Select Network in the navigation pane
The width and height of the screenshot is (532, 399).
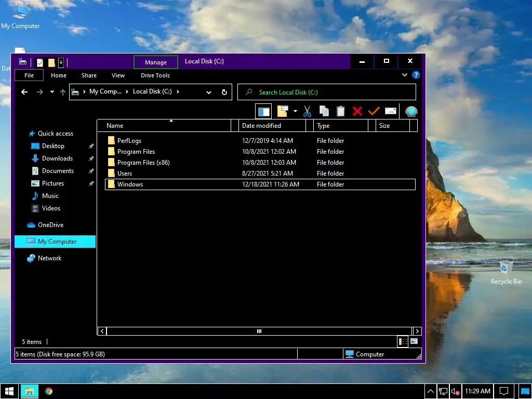coord(55,258)
